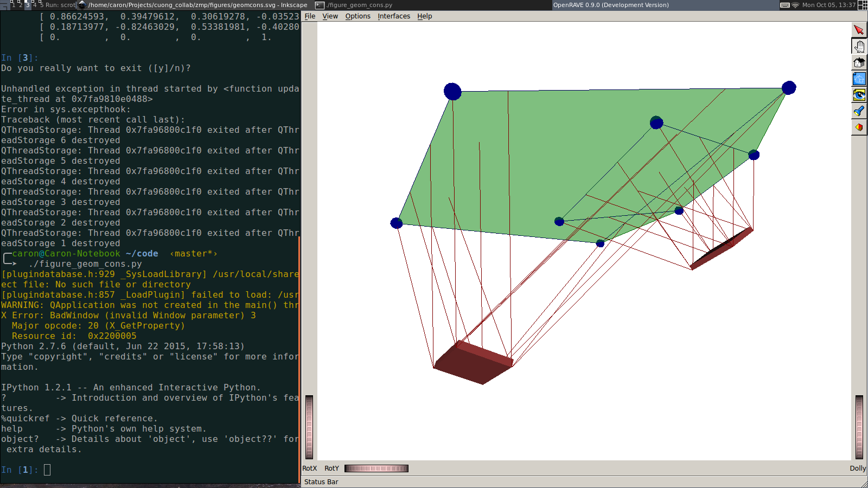Click the clock showing Mon Oct 05, 13:37
868x488 pixels.
pyautogui.click(x=829, y=5)
